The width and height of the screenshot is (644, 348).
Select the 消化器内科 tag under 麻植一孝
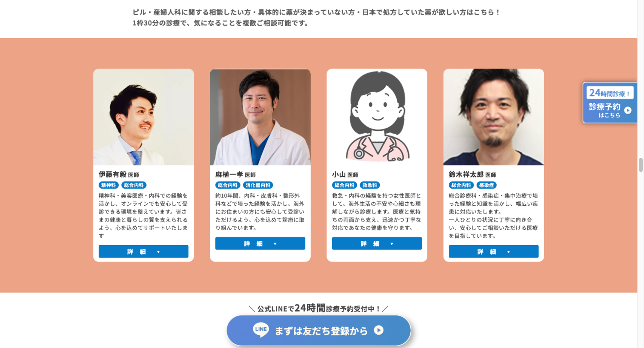(x=258, y=185)
